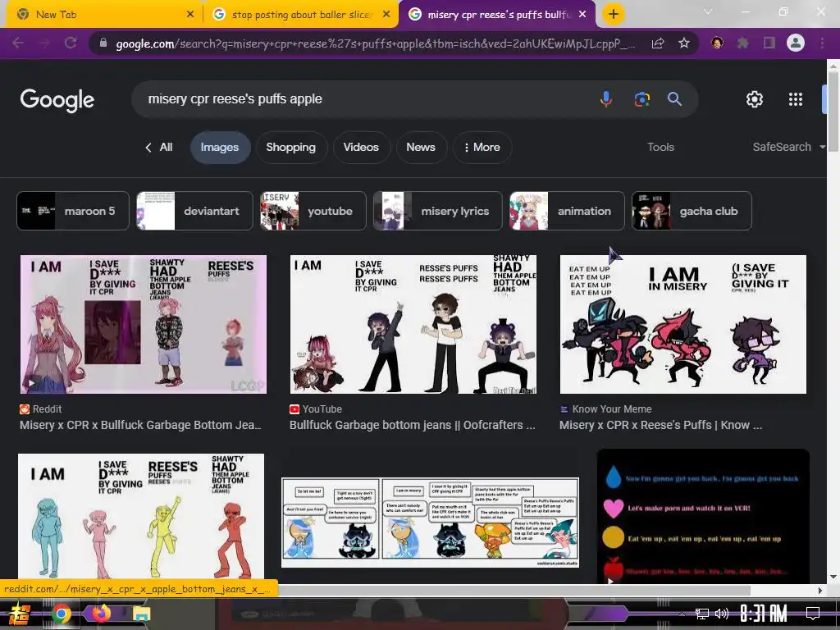Open the black background lyrics image
840x630 pixels.
(x=703, y=516)
